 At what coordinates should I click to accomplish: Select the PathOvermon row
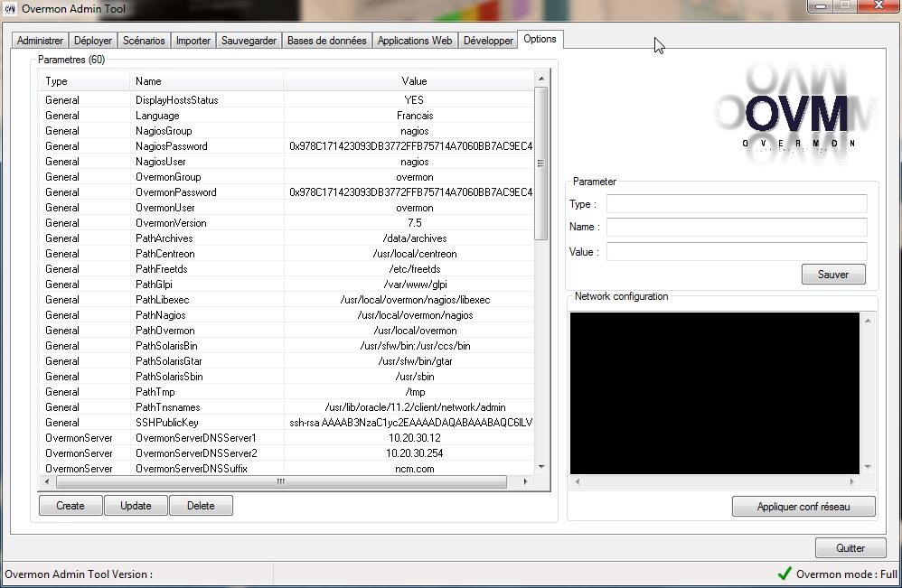click(x=287, y=331)
